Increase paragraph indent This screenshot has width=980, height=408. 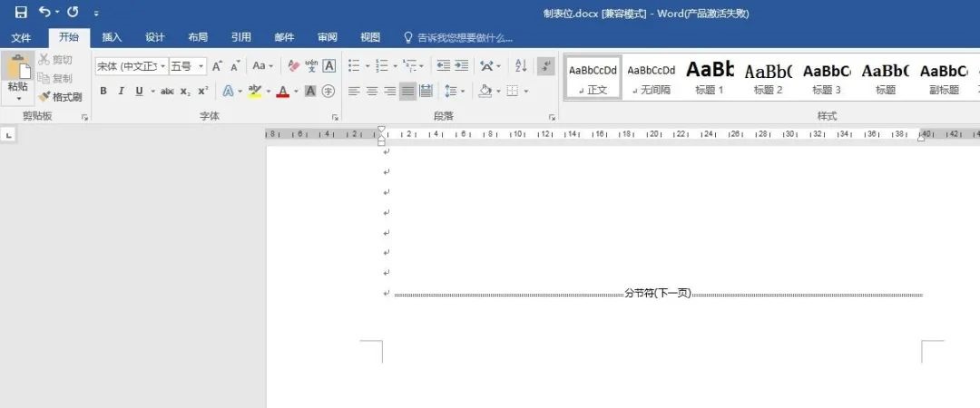pos(461,65)
